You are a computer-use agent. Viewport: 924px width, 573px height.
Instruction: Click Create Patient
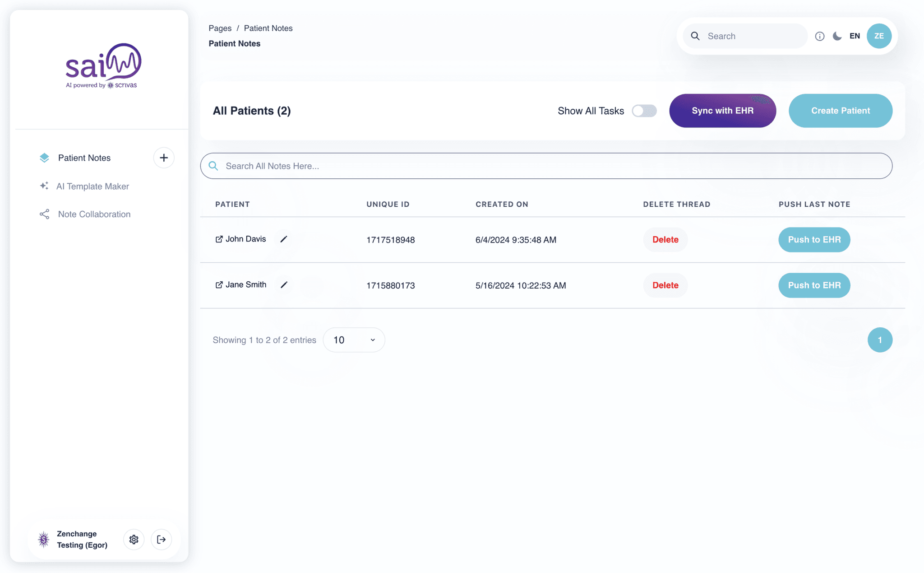click(x=840, y=111)
